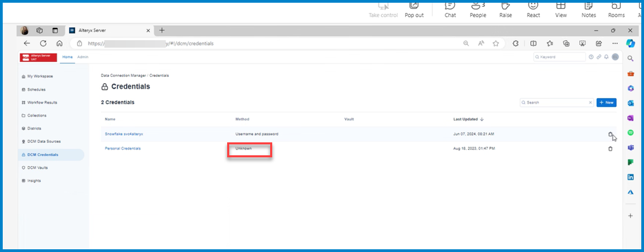
Task: Add an app to Edge sidebar
Action: click(630, 215)
